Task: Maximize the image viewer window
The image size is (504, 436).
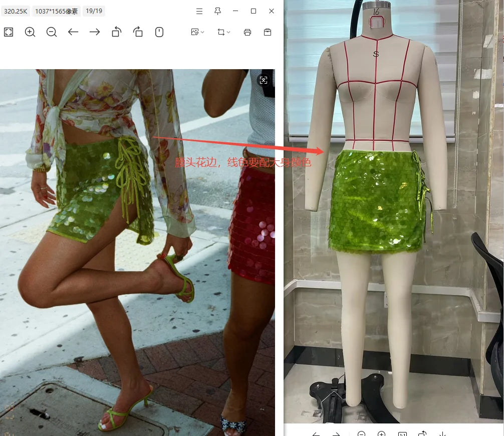Action: [x=254, y=11]
